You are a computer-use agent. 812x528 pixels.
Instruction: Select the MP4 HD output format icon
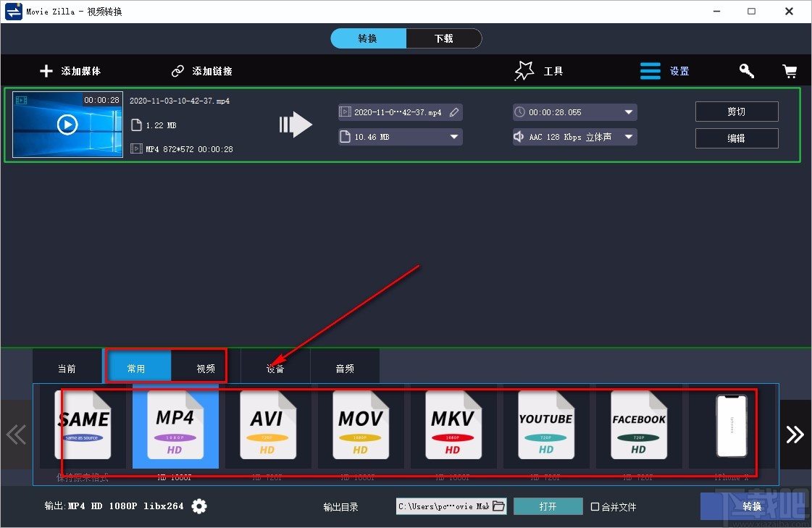(x=175, y=427)
